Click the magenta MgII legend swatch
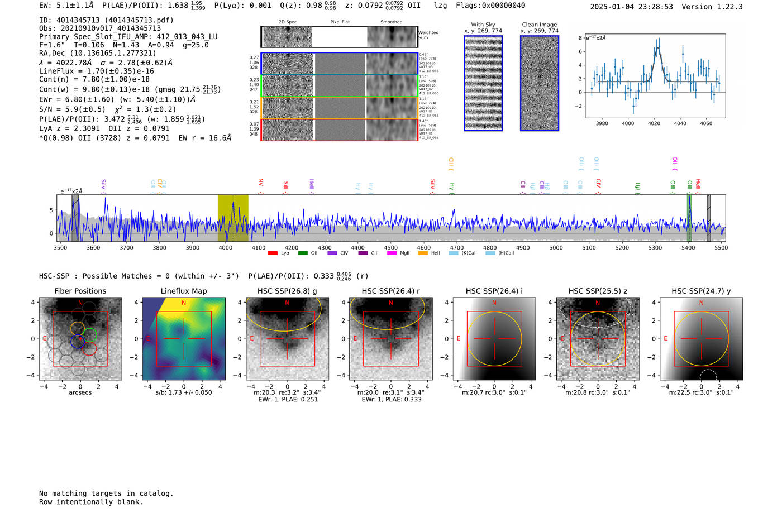The width and height of the screenshot is (782, 532). tap(392, 253)
